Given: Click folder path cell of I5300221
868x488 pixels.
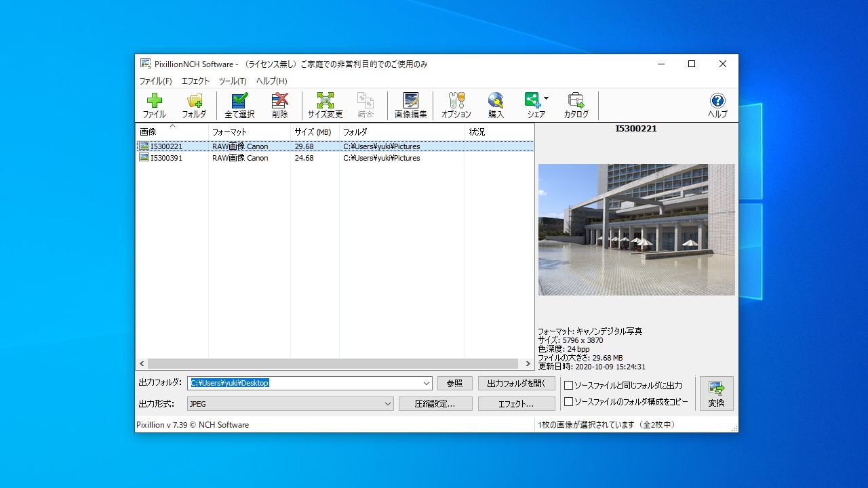Looking at the screenshot, I should tap(381, 146).
